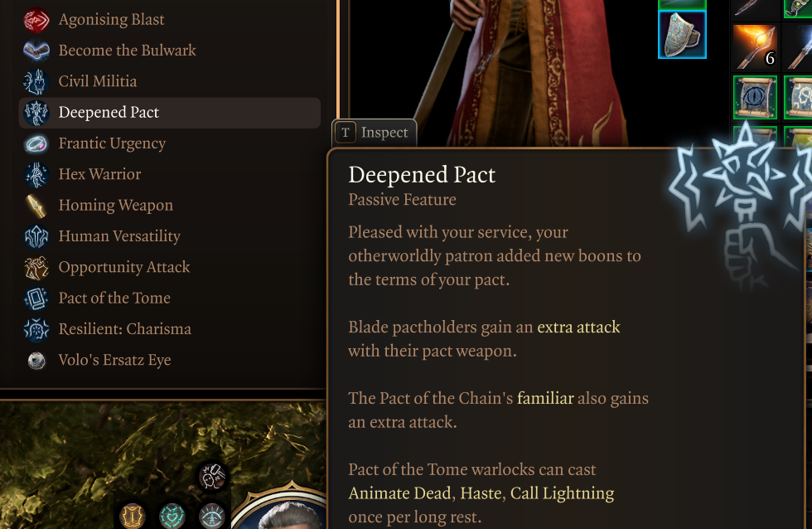Open the familiar keyword link in tooltip
This screenshot has height=529, width=812.
click(545, 399)
